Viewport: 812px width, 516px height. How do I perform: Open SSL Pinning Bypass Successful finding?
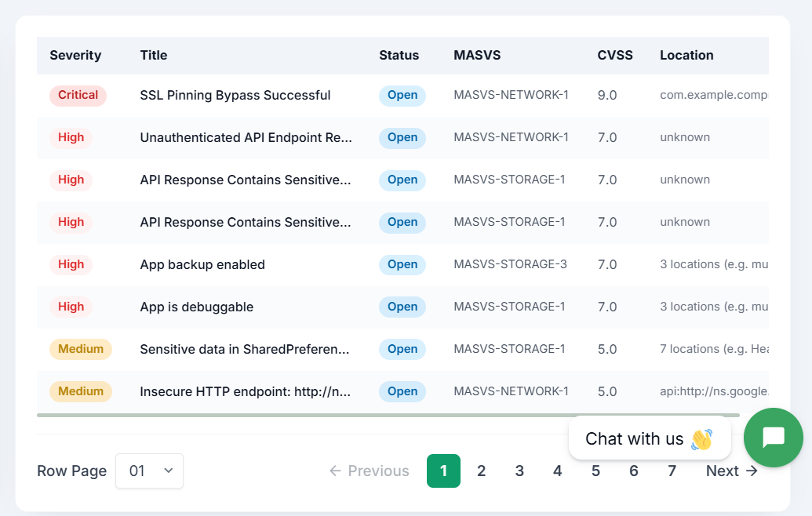tap(235, 96)
